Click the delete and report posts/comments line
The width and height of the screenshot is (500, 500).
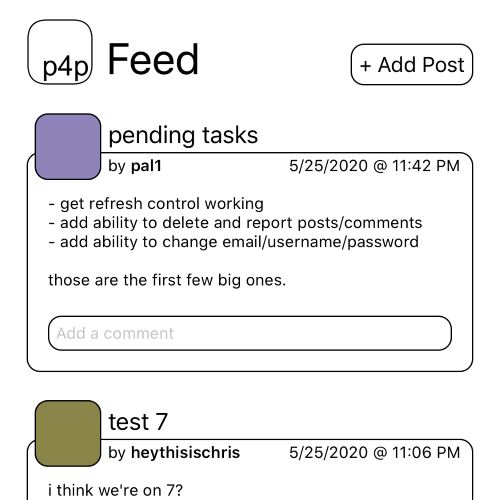(x=235, y=223)
